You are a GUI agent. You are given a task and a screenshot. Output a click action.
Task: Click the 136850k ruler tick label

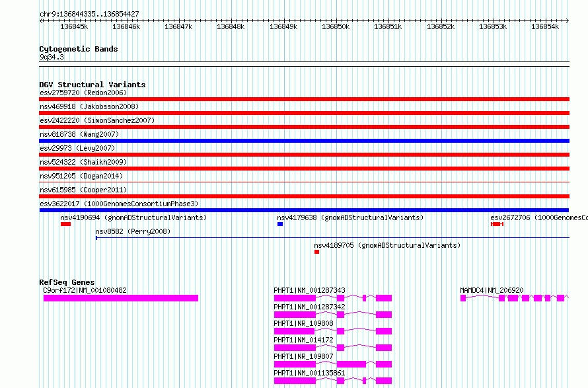[336, 26]
